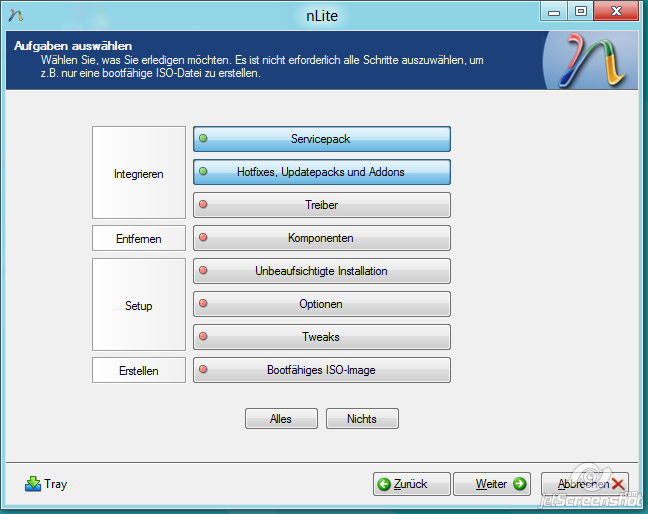The height and width of the screenshot is (514, 648).
Task: Click the Aufgaben auswählen heading
Action: [73, 46]
